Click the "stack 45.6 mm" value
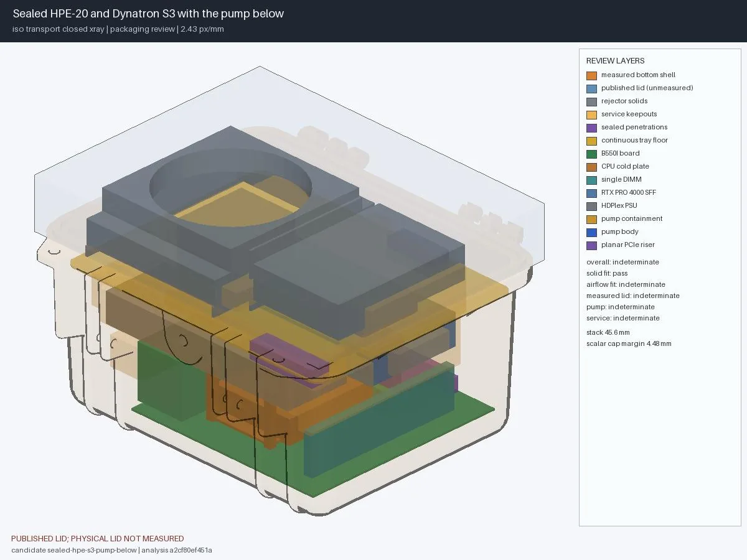 (608, 332)
